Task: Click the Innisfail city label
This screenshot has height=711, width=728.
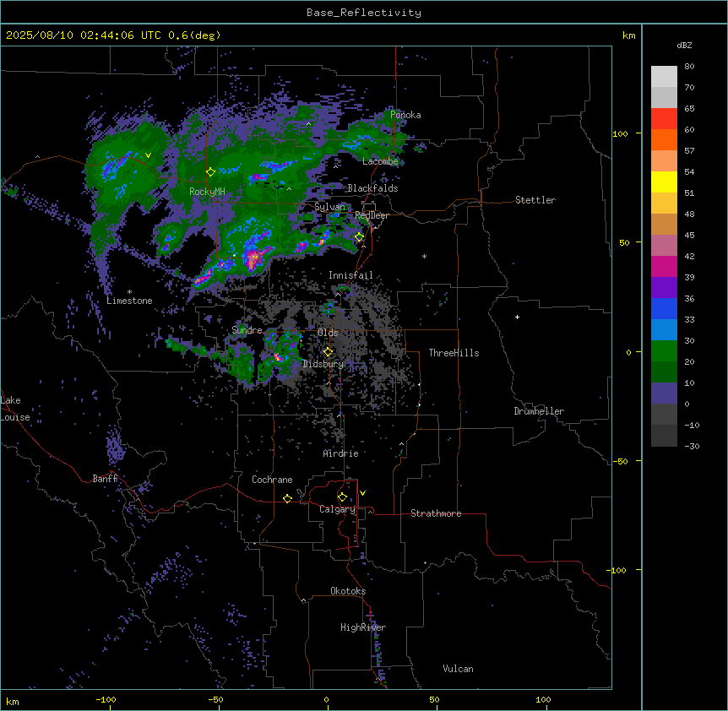Action: [x=350, y=275]
